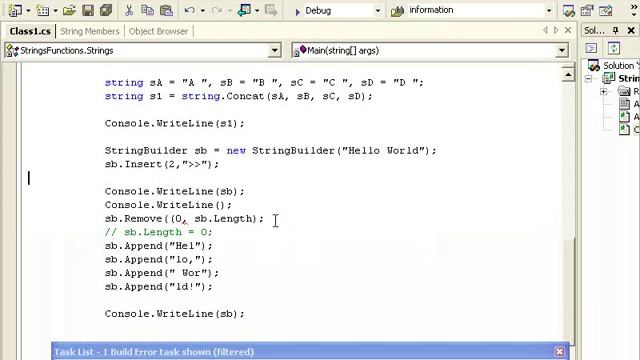640x360 pixels.
Task: Click the Navigate Backward icon
Action: tap(244, 10)
